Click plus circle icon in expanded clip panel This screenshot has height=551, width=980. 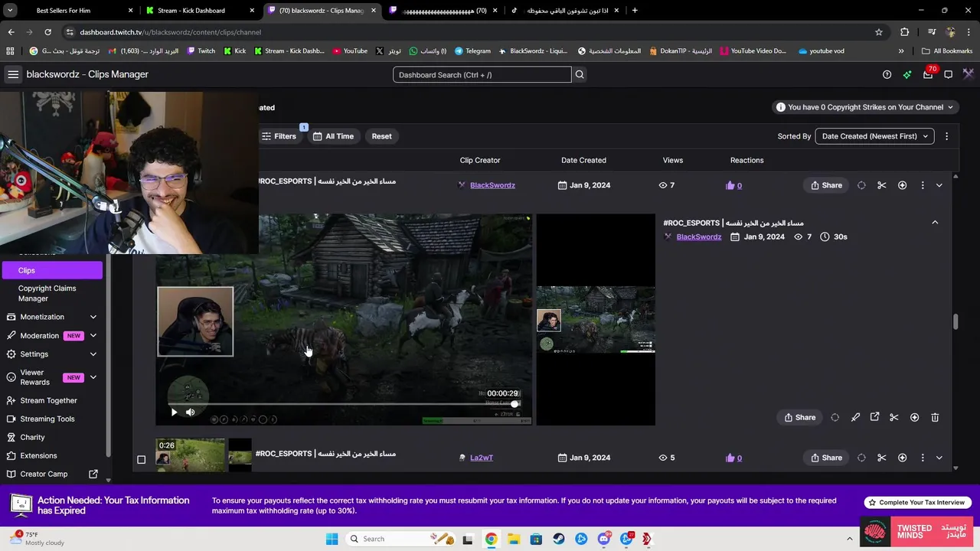(914, 417)
